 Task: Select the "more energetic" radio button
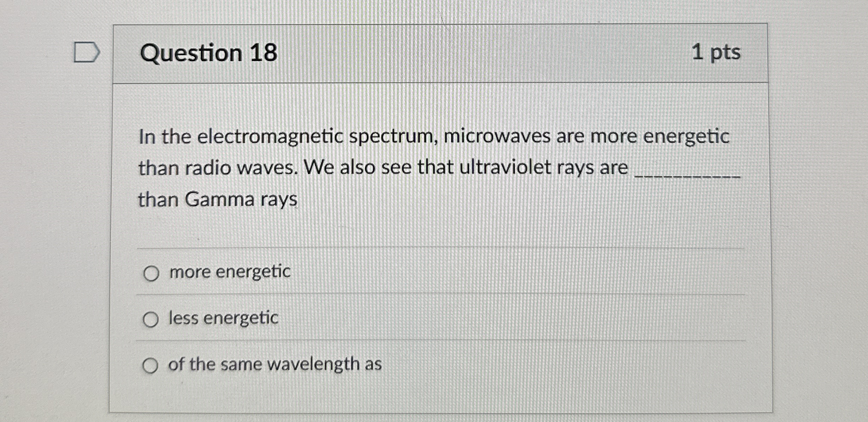151,272
